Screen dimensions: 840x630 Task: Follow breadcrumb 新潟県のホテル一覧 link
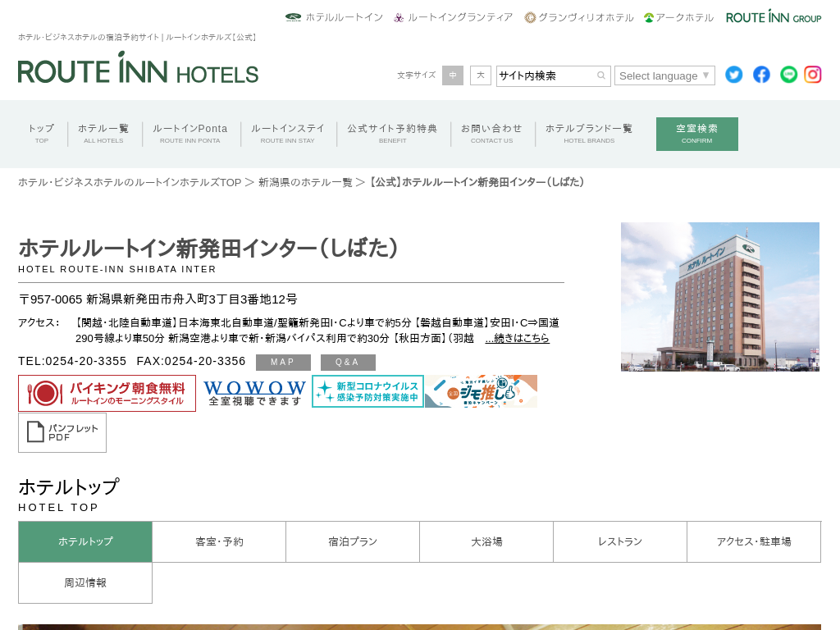pyautogui.click(x=305, y=182)
